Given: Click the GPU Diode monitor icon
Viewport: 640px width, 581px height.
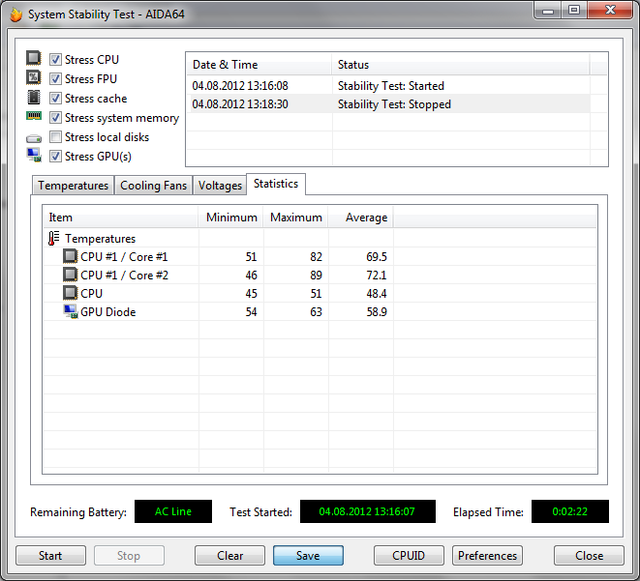Looking at the screenshot, I should click(x=71, y=312).
